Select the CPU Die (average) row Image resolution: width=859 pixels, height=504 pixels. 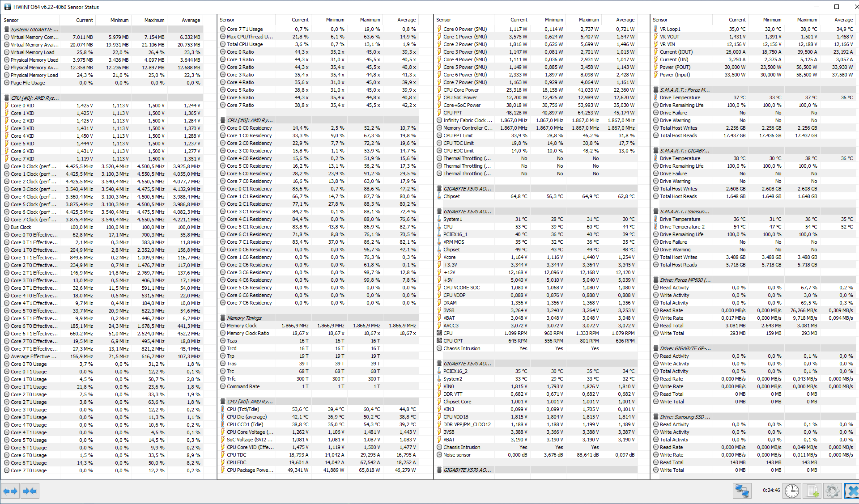pos(319,417)
